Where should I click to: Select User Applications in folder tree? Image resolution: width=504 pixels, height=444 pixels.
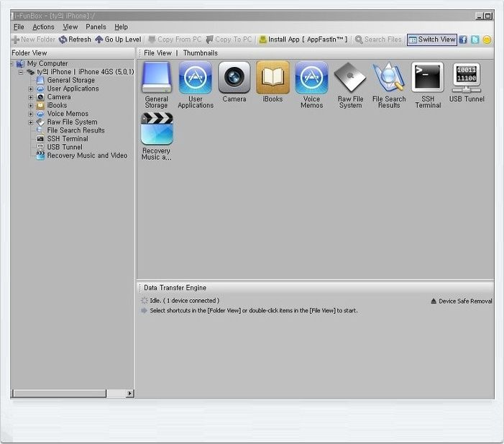pos(73,89)
